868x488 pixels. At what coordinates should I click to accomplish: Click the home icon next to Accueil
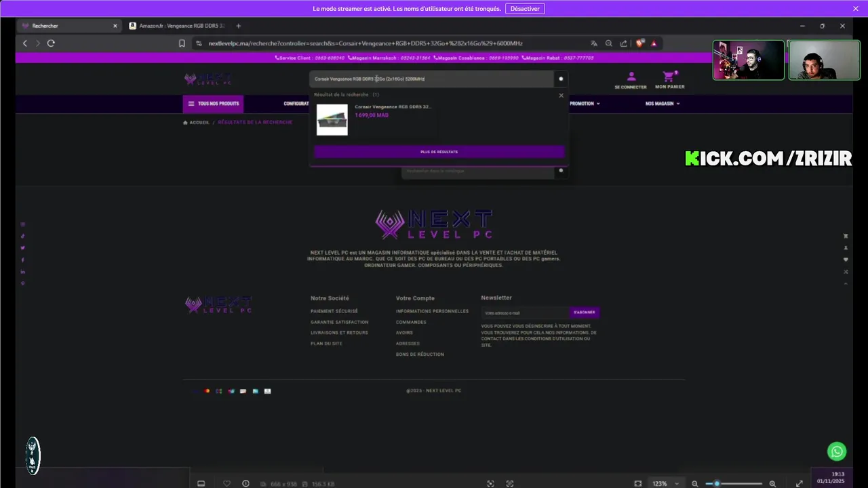(x=185, y=123)
